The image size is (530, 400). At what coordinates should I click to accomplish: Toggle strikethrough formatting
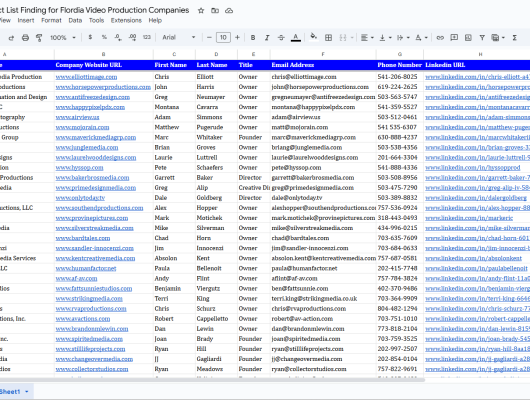click(281, 38)
